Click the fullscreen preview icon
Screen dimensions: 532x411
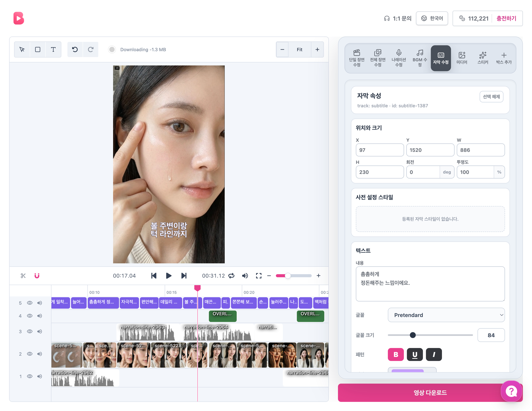[259, 276]
